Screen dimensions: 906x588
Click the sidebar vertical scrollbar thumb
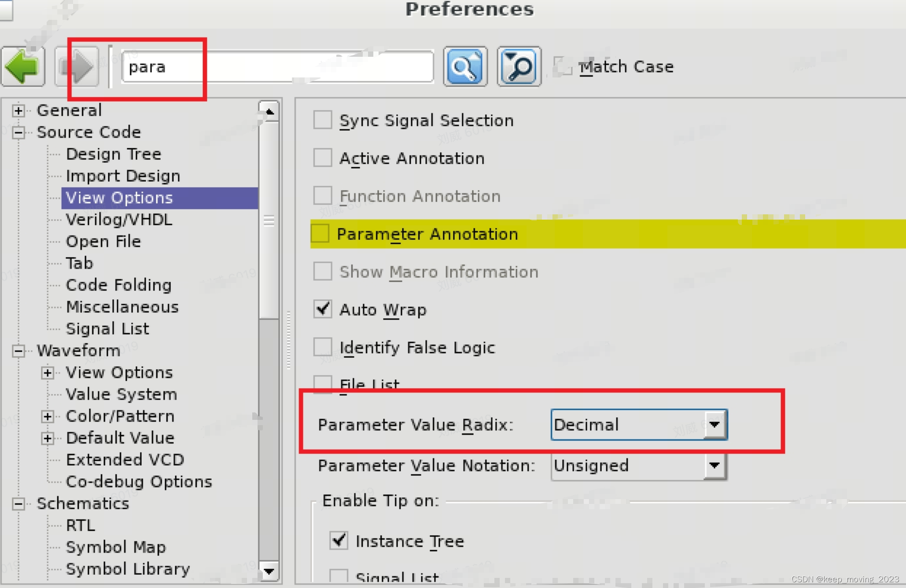pyautogui.click(x=269, y=220)
